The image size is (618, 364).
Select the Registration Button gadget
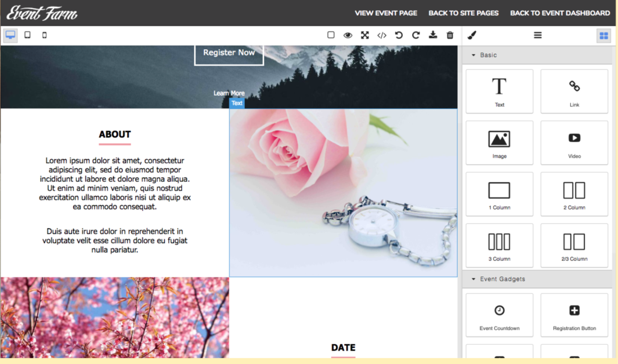pos(574,315)
